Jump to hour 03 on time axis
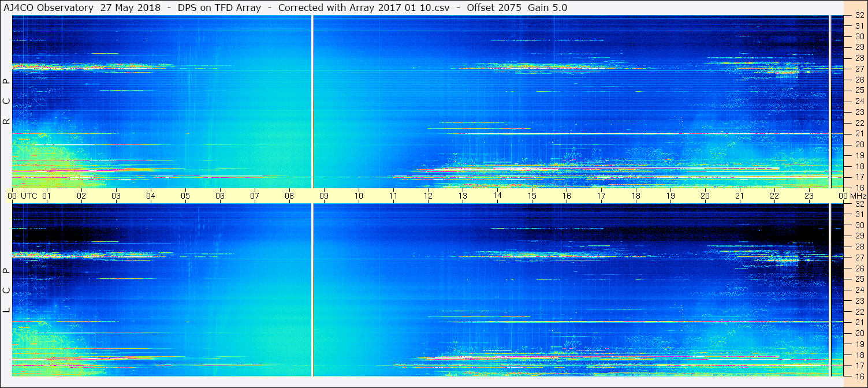Viewport: 868px width, 388px height. pos(116,196)
